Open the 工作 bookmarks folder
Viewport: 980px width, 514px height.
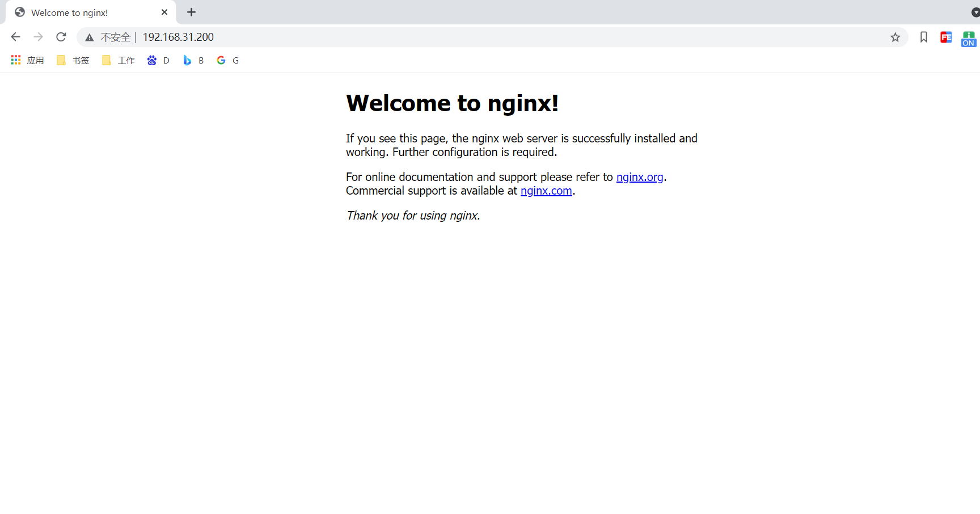pos(119,60)
